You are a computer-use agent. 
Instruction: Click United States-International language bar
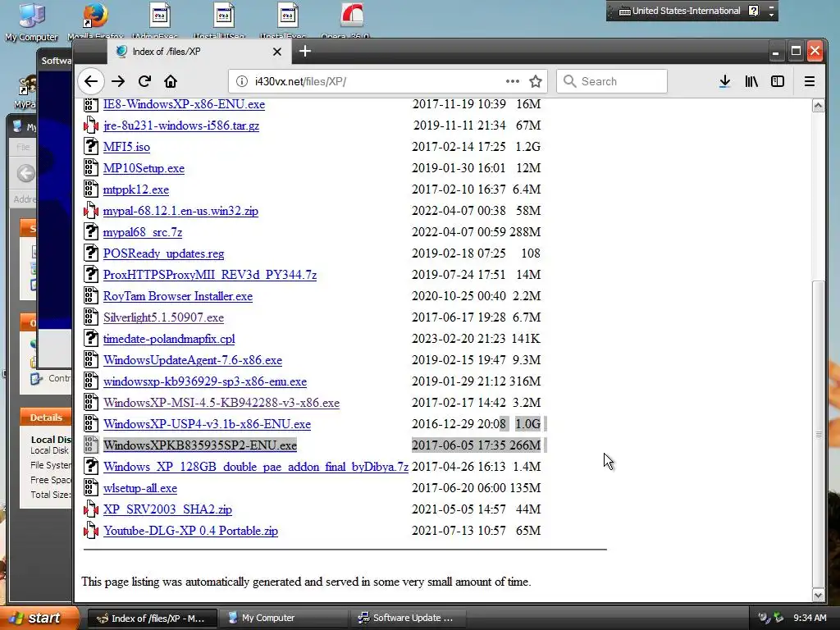click(x=680, y=11)
